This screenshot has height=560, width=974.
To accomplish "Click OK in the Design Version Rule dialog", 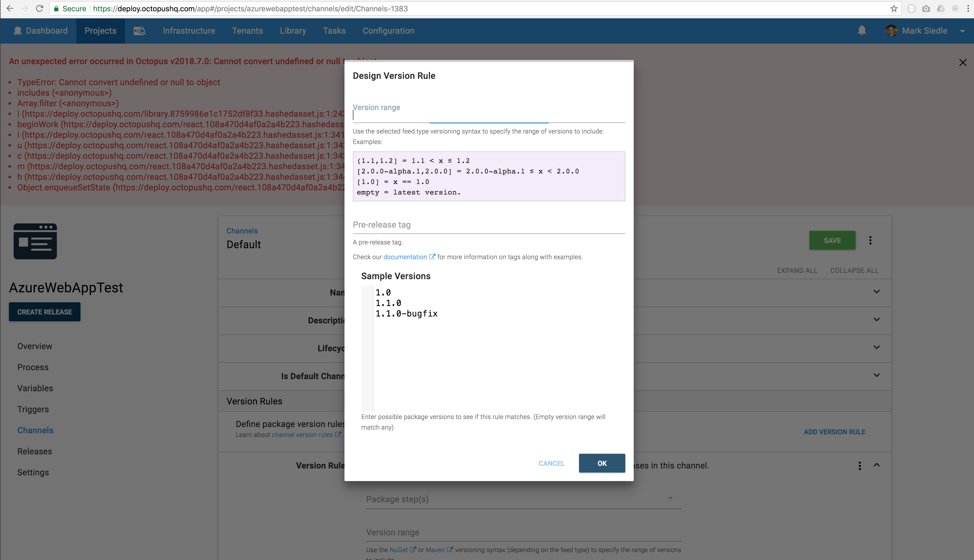I will coord(602,463).
